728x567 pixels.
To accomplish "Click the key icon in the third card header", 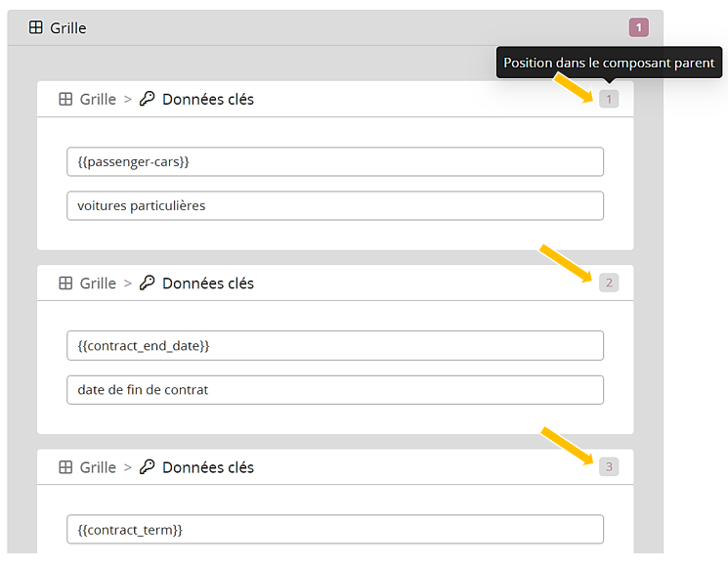I will 148,467.
